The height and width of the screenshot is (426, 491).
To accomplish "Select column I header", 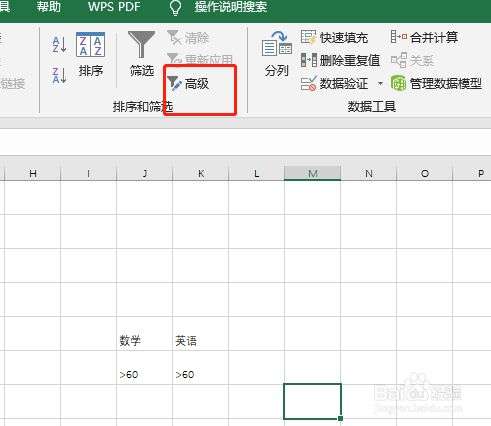I will pos(89,173).
